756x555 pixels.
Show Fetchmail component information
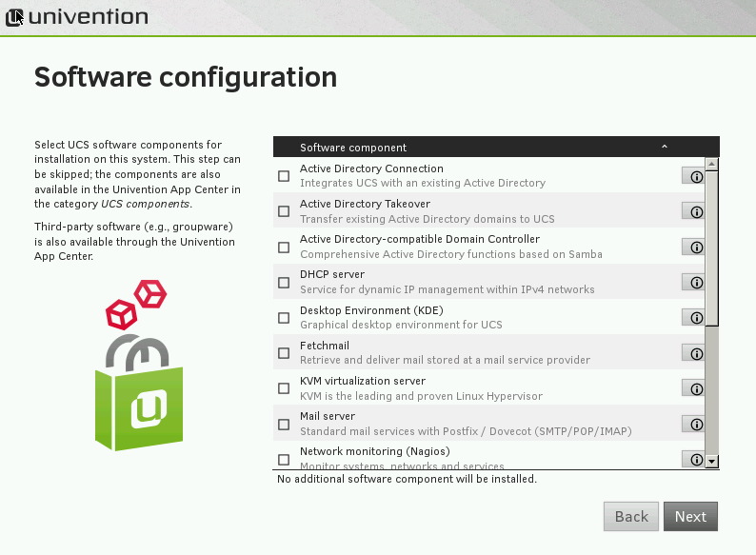693,353
